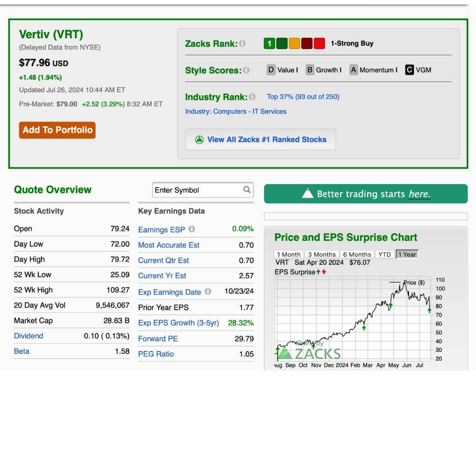Open the Dividend link
The image size is (476, 476).
(29, 336)
